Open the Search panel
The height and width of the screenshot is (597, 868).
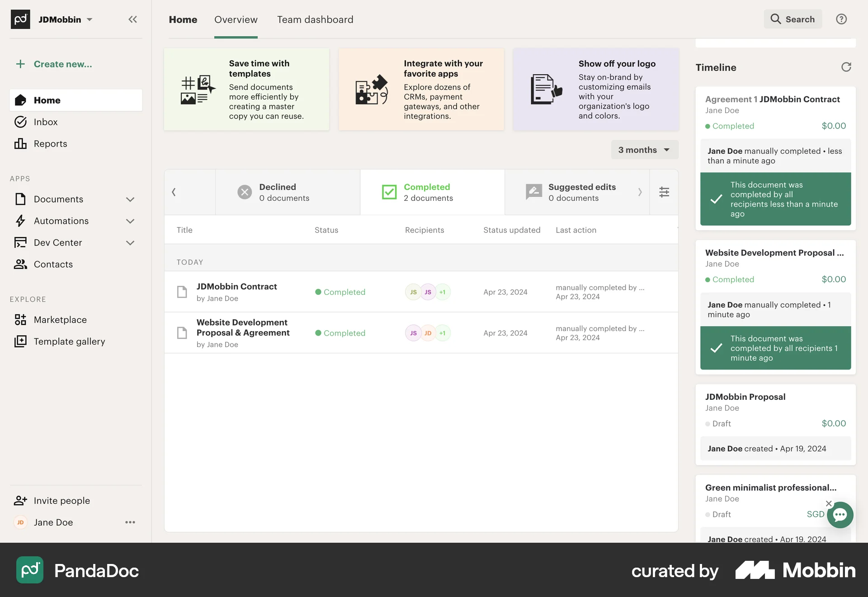tap(793, 19)
